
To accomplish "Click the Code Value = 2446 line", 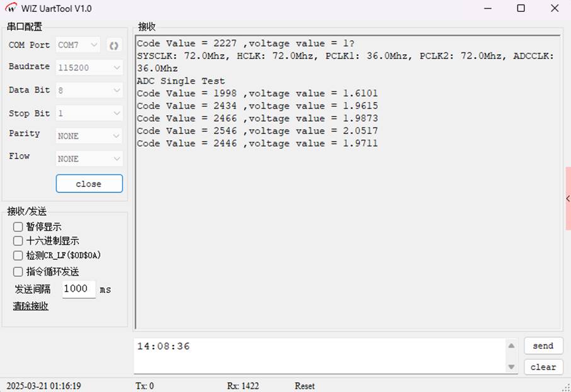I will point(257,143).
